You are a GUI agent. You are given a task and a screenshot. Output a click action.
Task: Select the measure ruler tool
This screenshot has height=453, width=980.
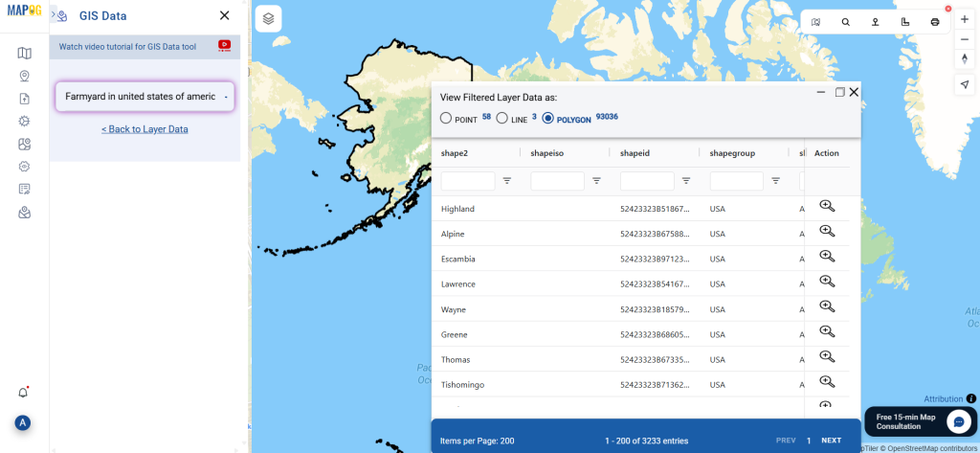905,22
